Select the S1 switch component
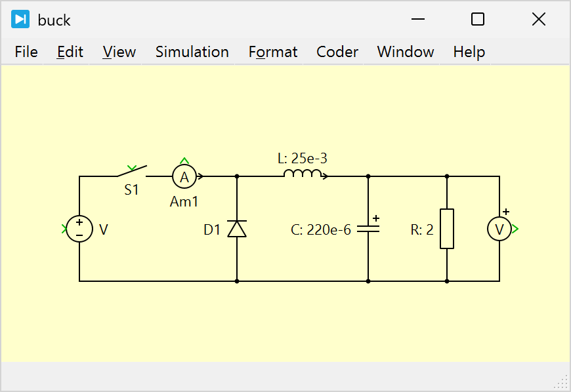571x392 pixels. [x=132, y=173]
